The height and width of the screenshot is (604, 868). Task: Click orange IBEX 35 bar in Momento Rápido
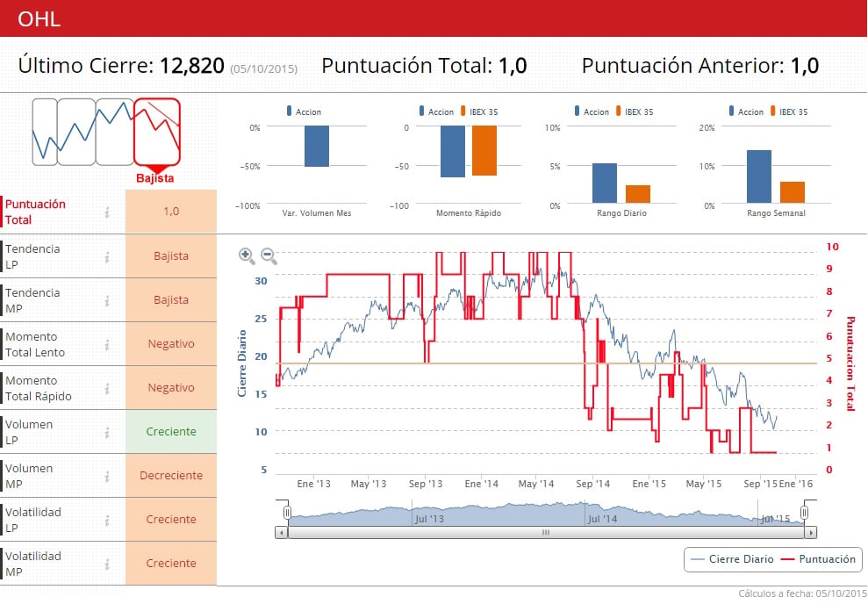pyautogui.click(x=484, y=151)
